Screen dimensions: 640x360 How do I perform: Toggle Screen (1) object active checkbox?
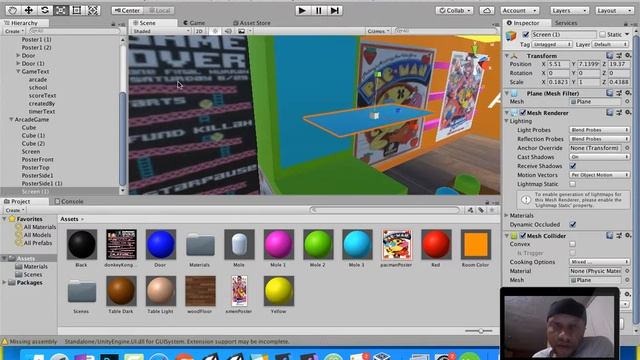coord(526,35)
